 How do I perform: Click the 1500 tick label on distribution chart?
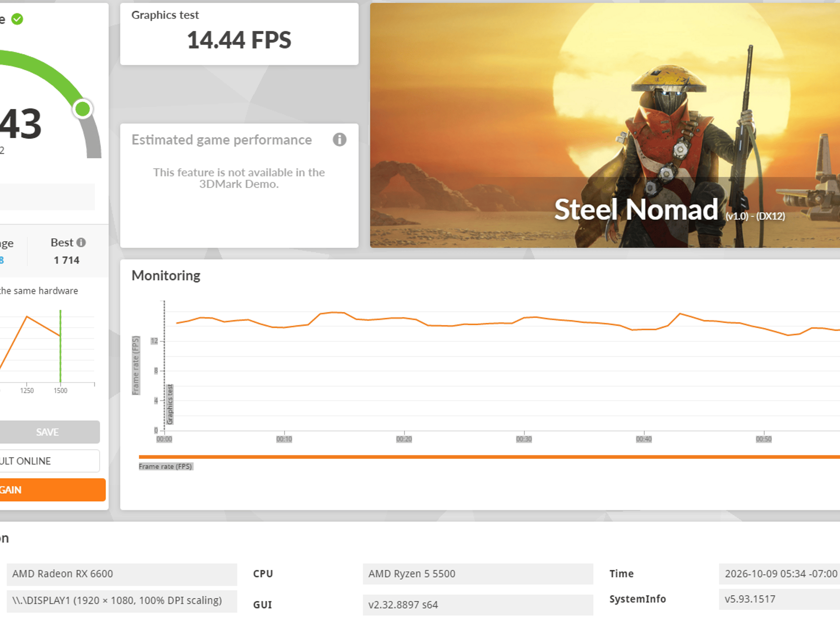coord(60,391)
